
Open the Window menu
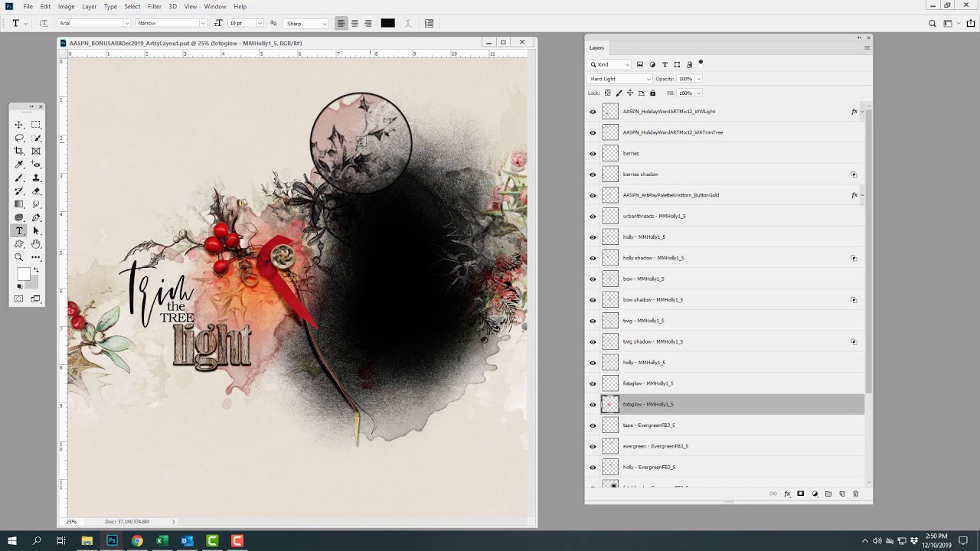click(215, 6)
